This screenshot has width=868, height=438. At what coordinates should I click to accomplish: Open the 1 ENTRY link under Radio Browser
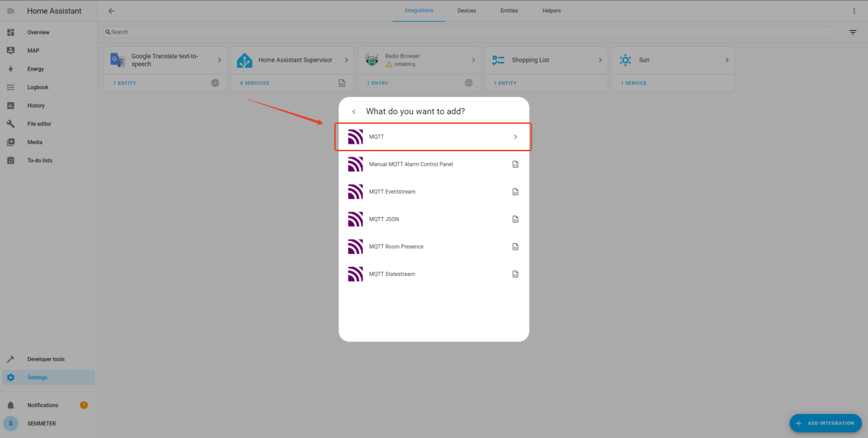tap(377, 83)
